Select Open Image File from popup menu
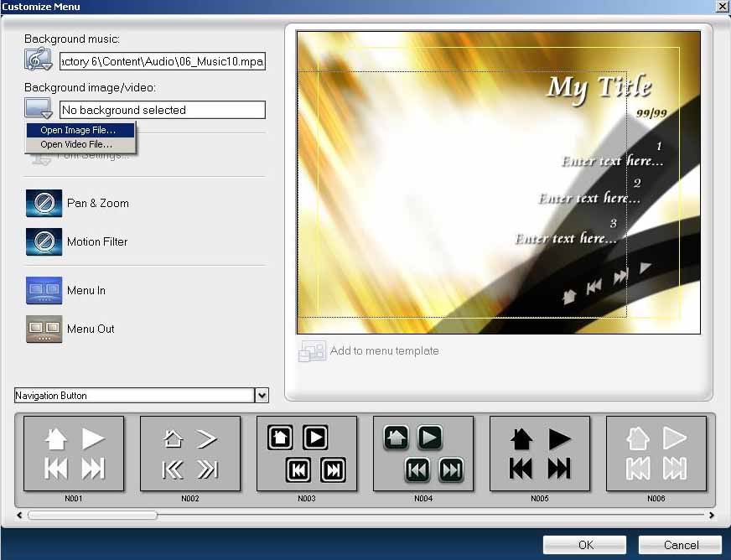The width and height of the screenshot is (731, 560). (x=79, y=130)
